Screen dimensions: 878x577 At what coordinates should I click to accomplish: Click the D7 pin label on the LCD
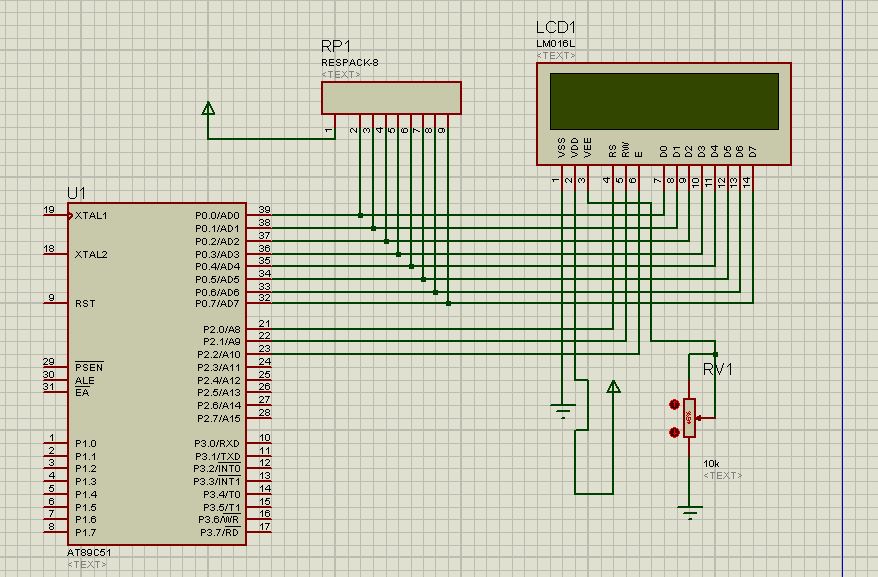click(753, 151)
